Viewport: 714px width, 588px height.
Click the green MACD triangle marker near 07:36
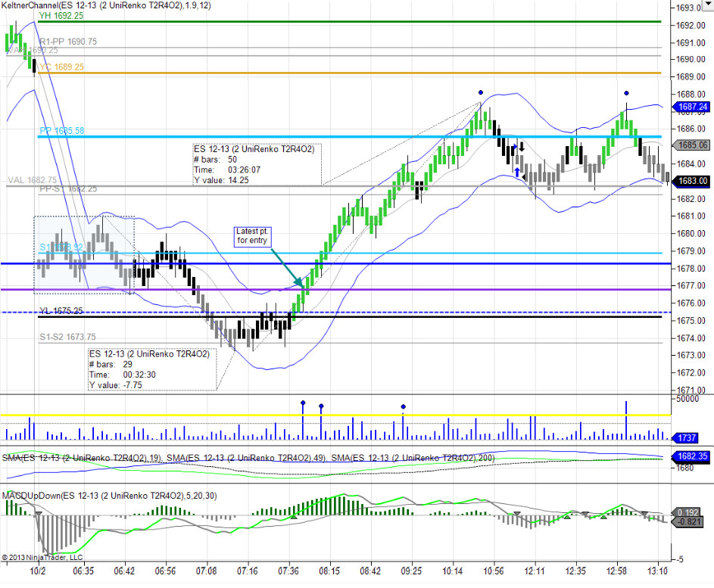(295, 516)
